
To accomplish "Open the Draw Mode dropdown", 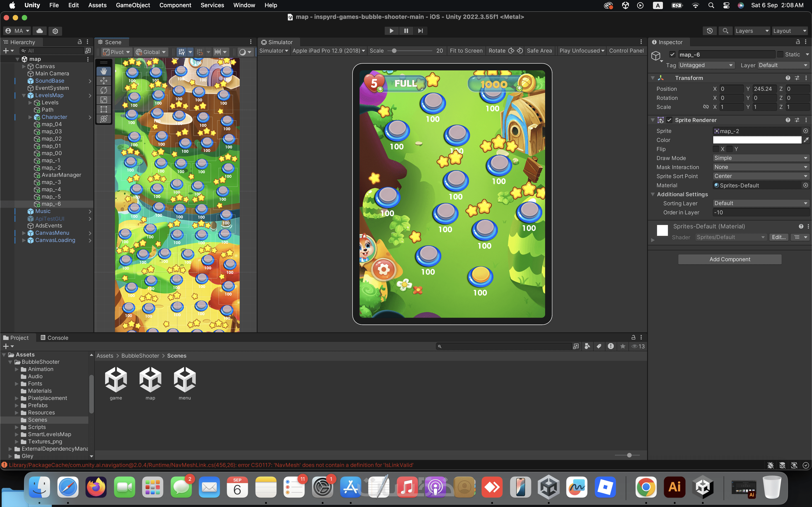I will tap(761, 158).
